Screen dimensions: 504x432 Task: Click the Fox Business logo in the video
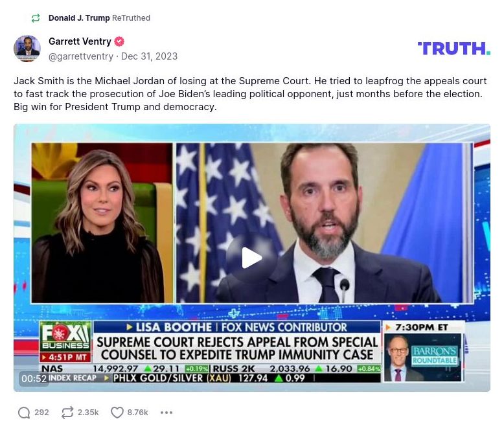(65, 336)
